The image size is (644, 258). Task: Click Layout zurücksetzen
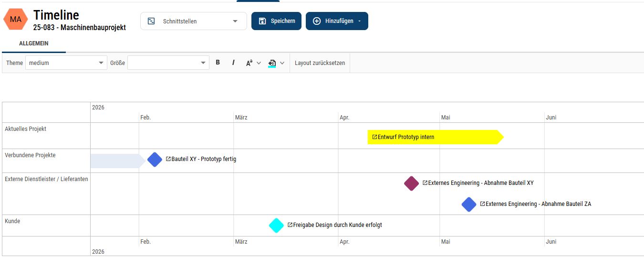(x=320, y=63)
